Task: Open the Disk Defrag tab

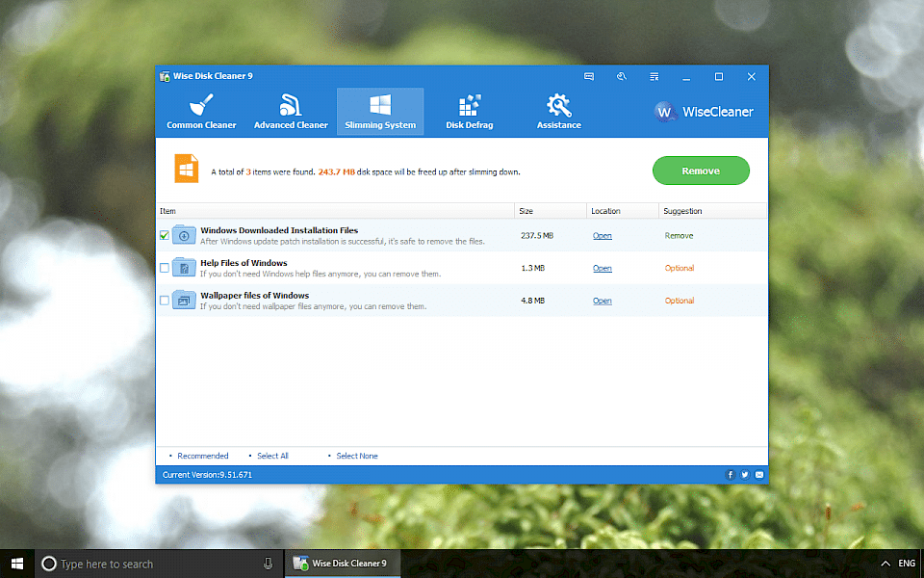Action: [469, 112]
